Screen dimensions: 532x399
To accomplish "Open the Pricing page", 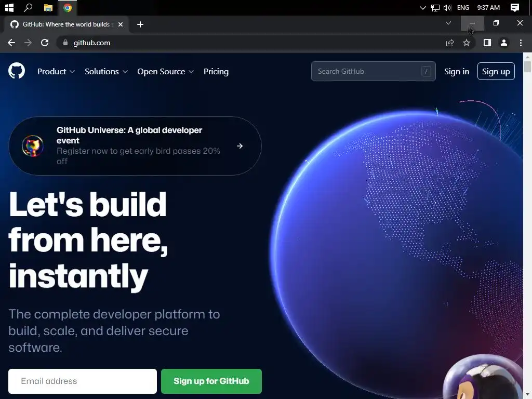I will pos(216,72).
